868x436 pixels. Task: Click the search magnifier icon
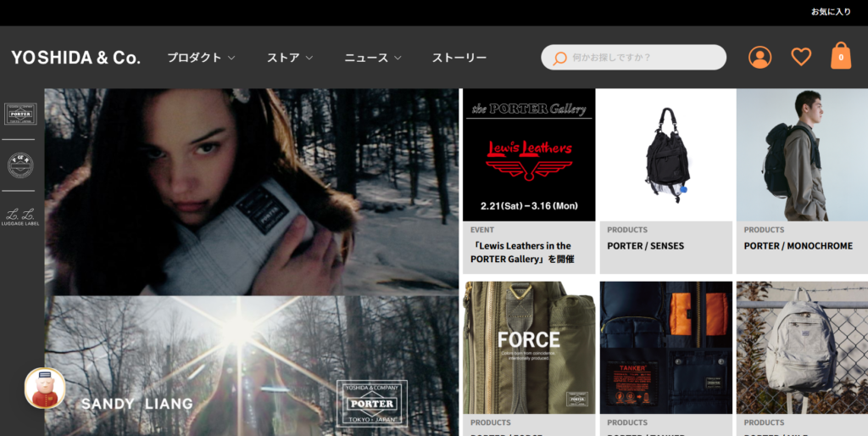[559, 58]
